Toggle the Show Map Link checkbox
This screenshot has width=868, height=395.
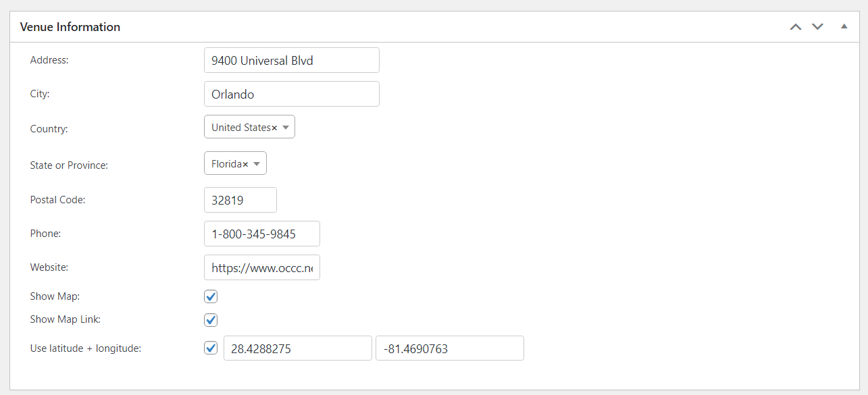[211, 319]
